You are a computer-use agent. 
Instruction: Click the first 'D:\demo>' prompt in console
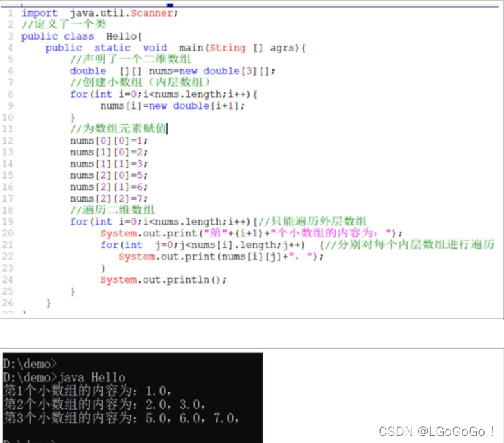(x=30, y=364)
